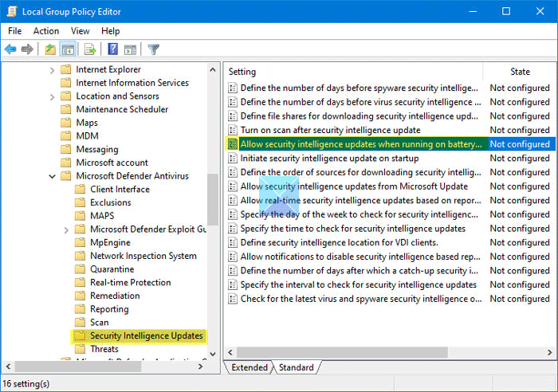Select the Messaging folder

point(96,150)
